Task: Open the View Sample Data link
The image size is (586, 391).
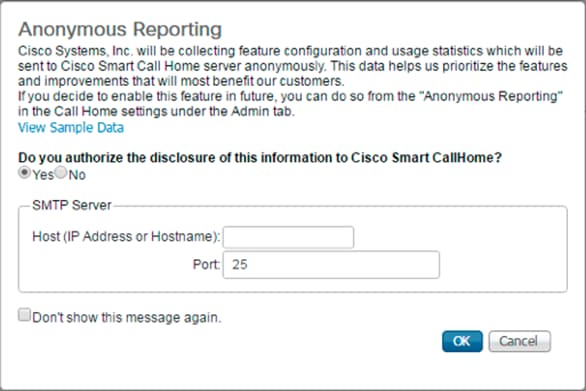Action: pos(71,128)
